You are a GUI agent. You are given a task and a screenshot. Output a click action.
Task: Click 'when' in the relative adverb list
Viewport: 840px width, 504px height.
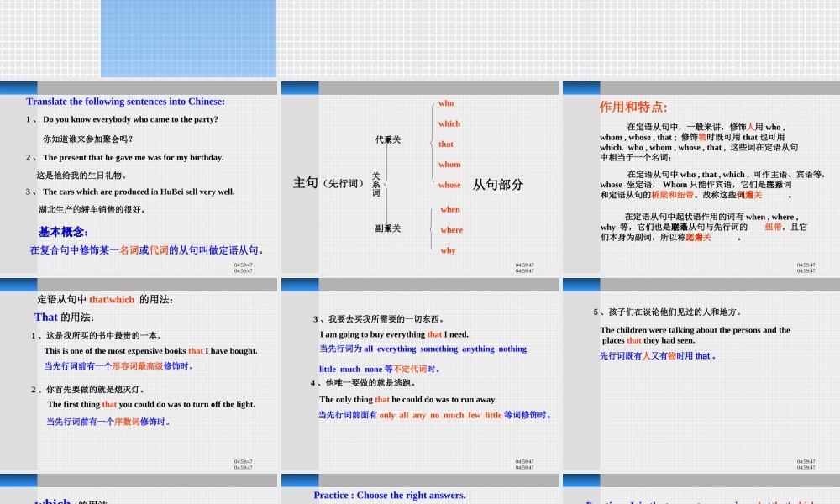click(450, 209)
